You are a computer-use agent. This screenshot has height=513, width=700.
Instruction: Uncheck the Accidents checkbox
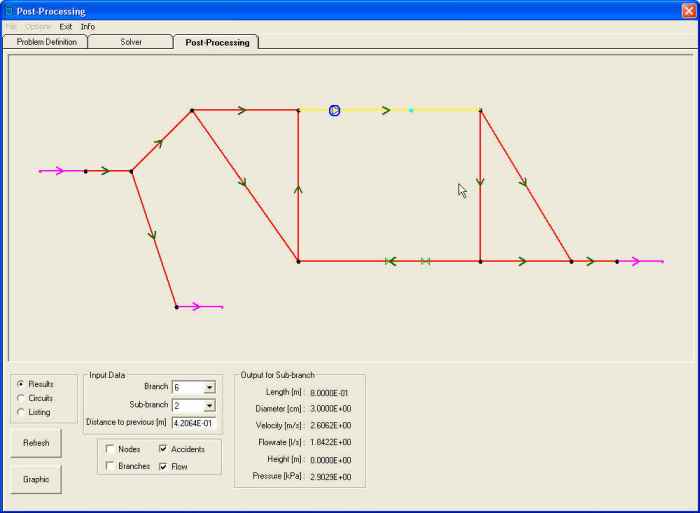pos(164,449)
